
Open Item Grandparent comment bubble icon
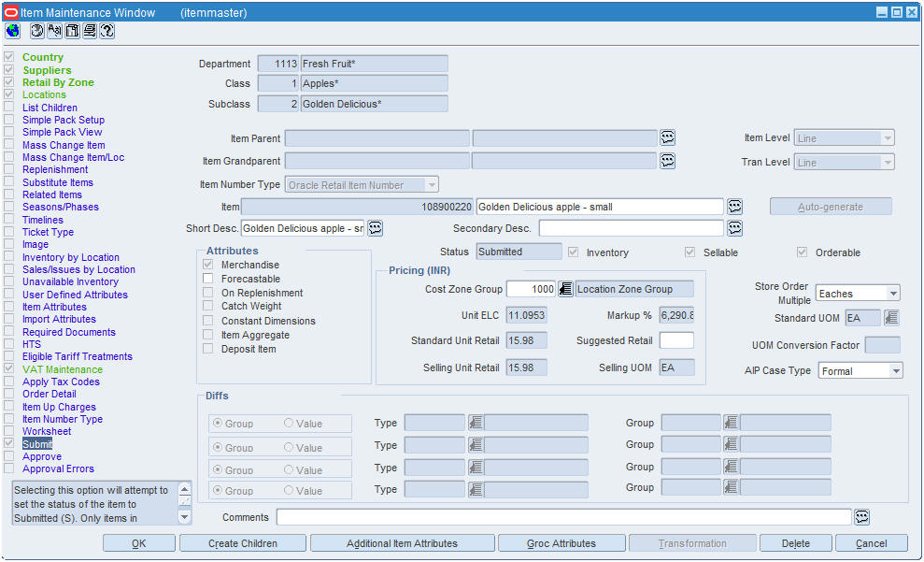667,161
